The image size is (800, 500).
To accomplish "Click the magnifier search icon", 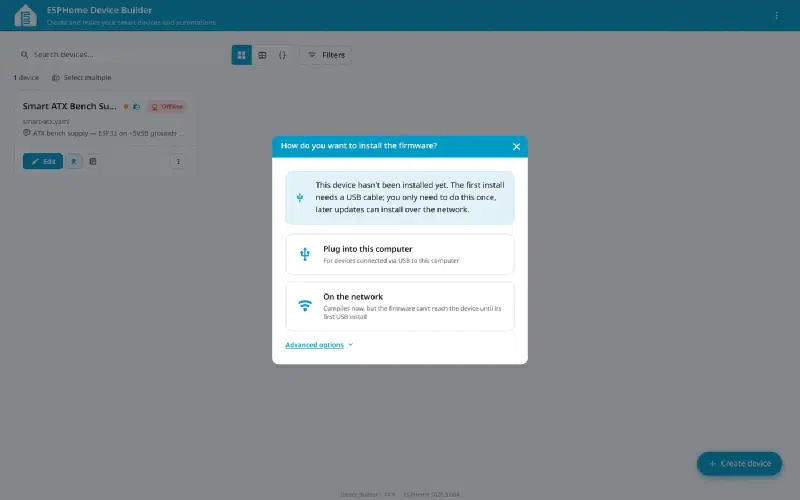I will click(x=24, y=55).
